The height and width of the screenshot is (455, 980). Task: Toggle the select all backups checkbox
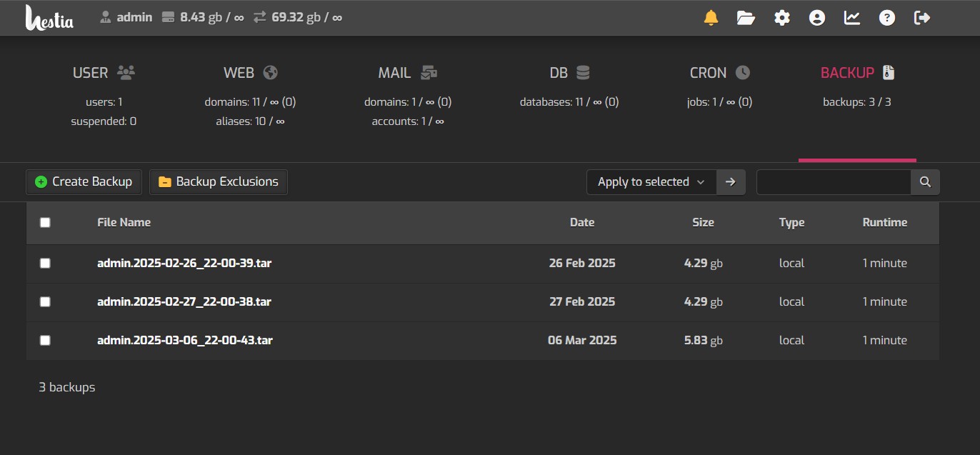(x=45, y=223)
